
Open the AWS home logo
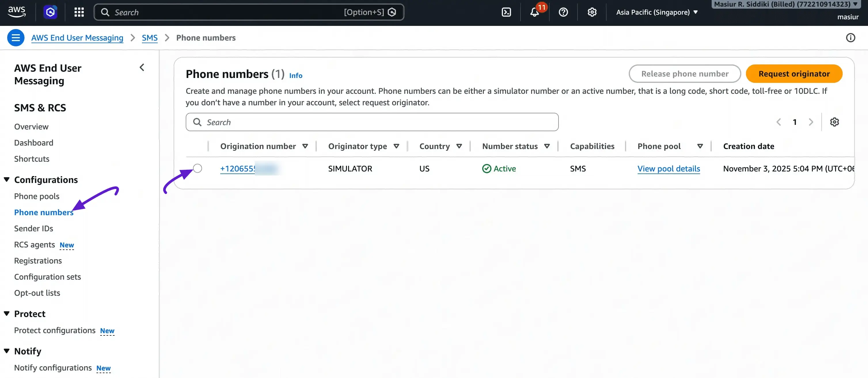point(16,12)
